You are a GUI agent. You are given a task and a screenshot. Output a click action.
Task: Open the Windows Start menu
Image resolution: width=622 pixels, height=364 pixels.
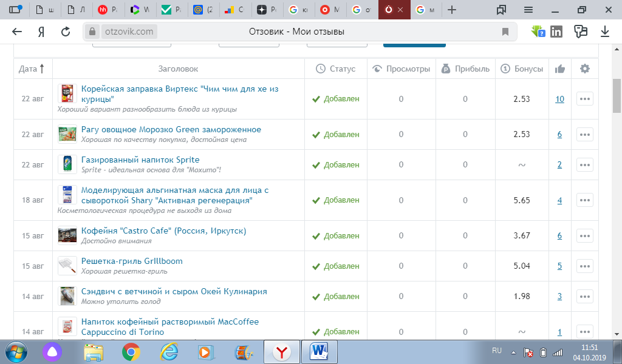pyautogui.click(x=16, y=352)
